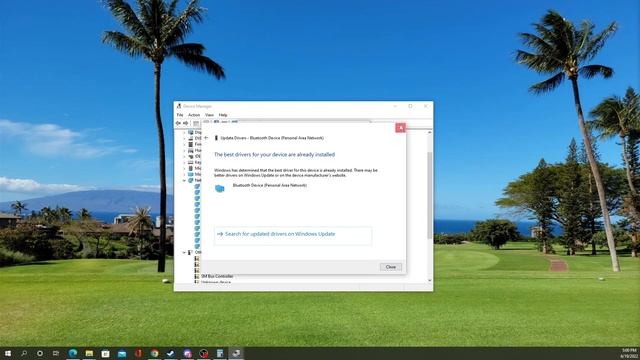Screen dimensions: 640x360
Task: Open the Help menu in Device Manager
Action: pos(223,115)
